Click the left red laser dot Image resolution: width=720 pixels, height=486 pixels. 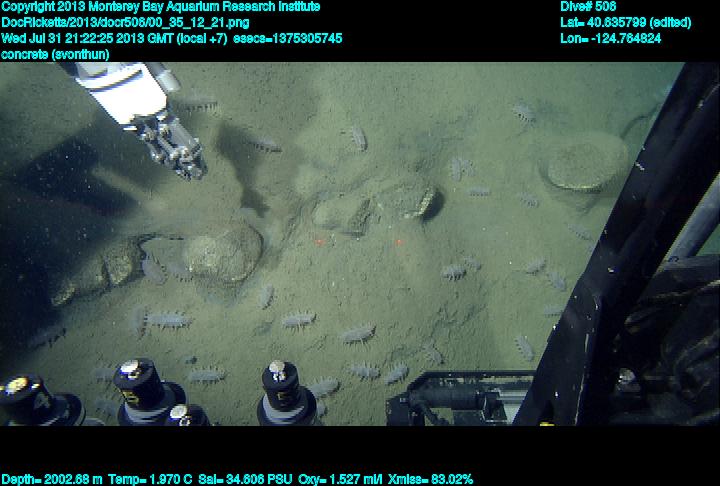319,241
